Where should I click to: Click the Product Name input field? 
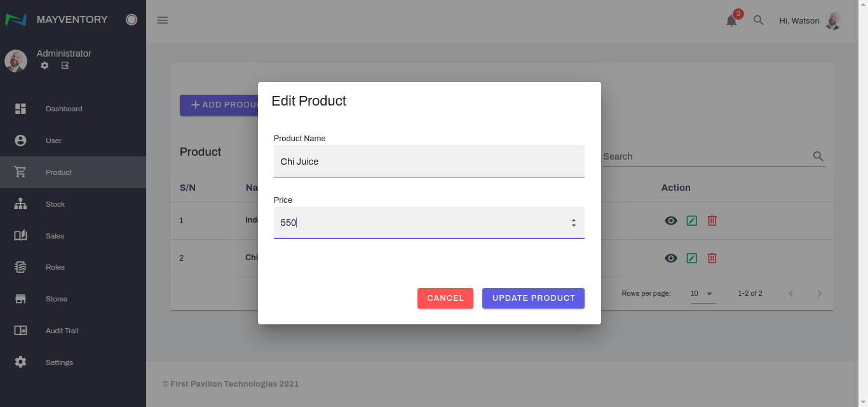pyautogui.click(x=428, y=162)
